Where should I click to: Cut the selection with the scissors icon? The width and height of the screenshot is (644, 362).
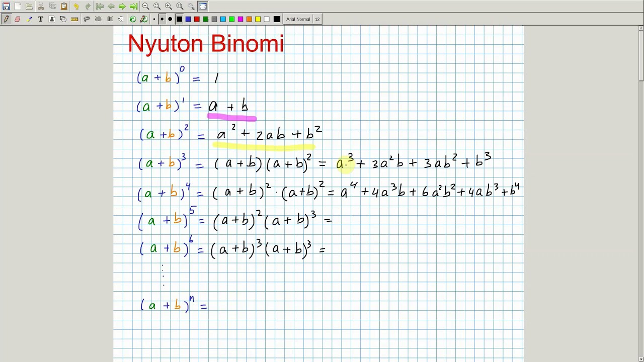[41, 7]
